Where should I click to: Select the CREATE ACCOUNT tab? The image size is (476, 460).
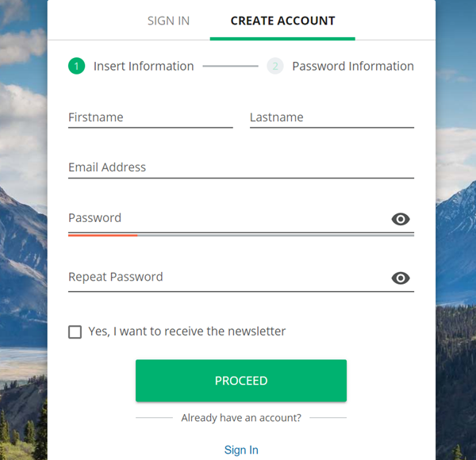[x=282, y=21]
